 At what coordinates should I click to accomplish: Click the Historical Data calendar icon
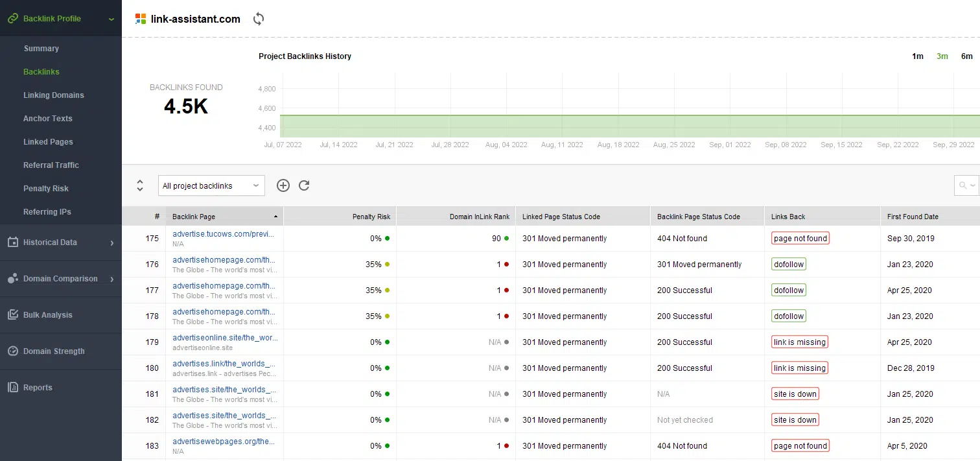12,242
